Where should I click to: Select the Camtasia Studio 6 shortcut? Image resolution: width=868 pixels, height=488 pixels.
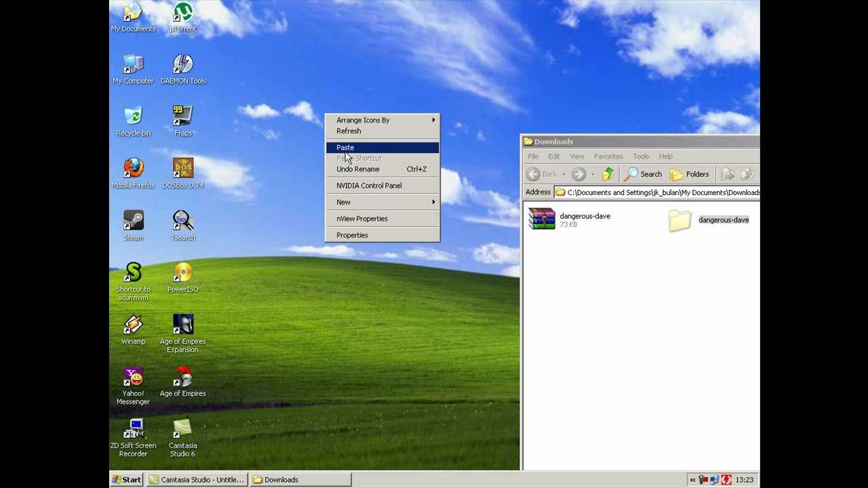[x=182, y=439]
